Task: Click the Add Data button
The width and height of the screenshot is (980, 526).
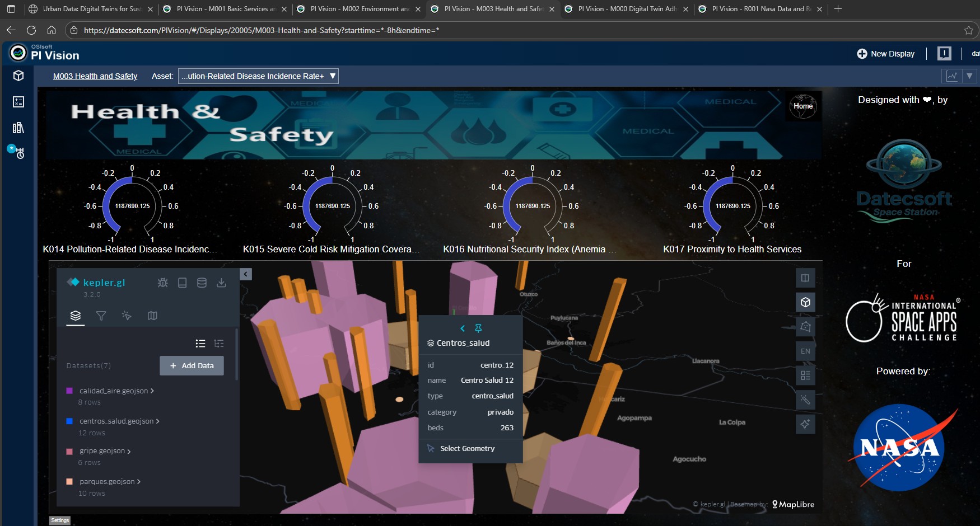Action: click(192, 366)
